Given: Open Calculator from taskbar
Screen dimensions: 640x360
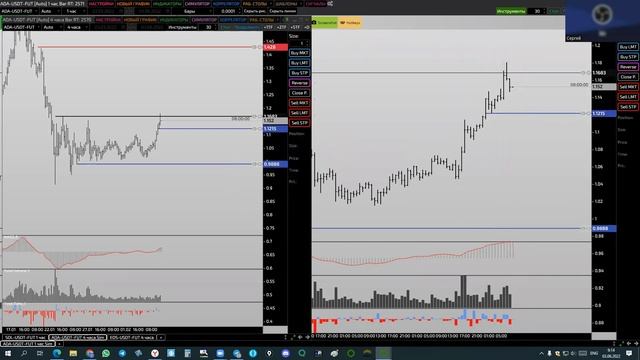Looking at the screenshot, I should point(187,353).
